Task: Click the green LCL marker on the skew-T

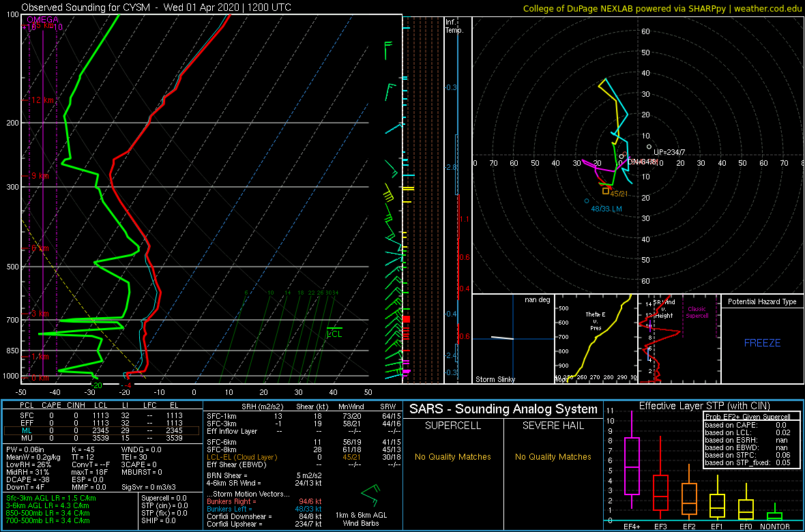Action: click(334, 332)
